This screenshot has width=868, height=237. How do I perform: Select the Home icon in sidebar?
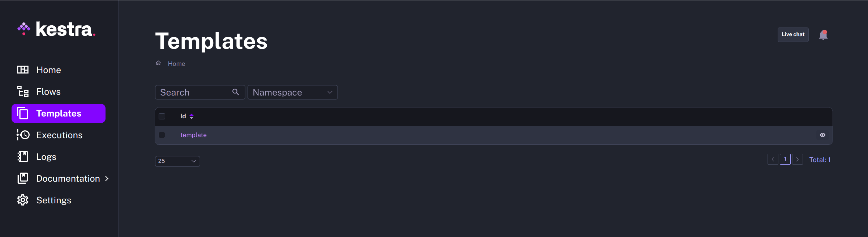[x=23, y=70]
